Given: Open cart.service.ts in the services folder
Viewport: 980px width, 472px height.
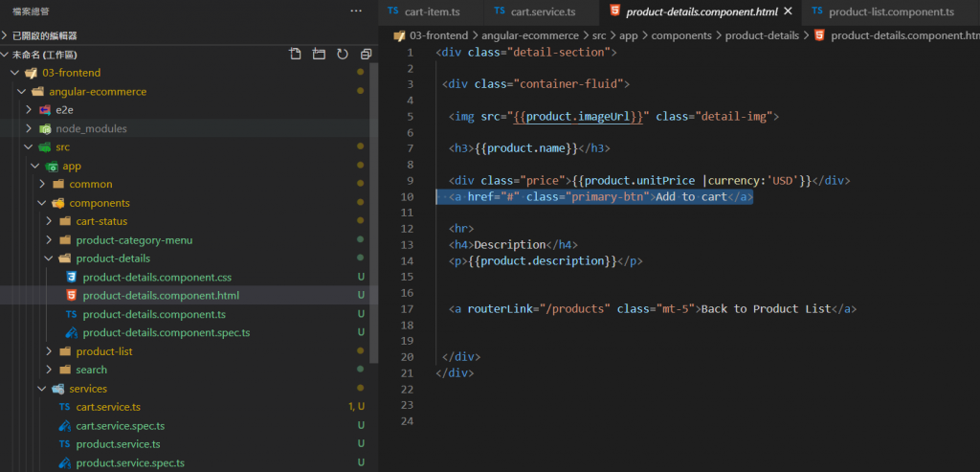Looking at the screenshot, I should pos(108,407).
